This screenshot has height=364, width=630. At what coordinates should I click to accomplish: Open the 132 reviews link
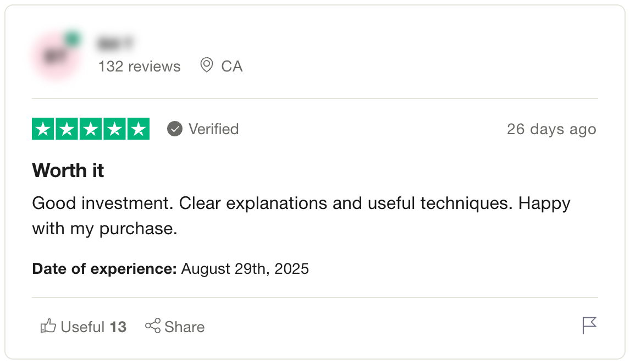click(x=139, y=66)
